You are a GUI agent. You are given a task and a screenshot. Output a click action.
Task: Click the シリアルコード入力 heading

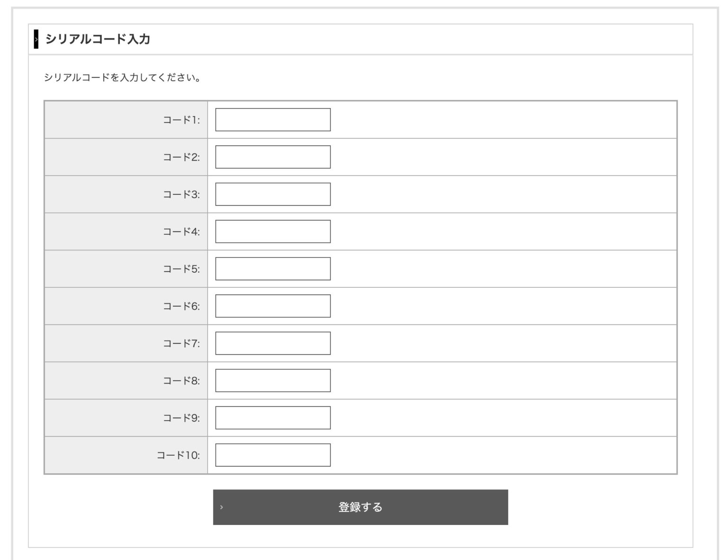98,39
